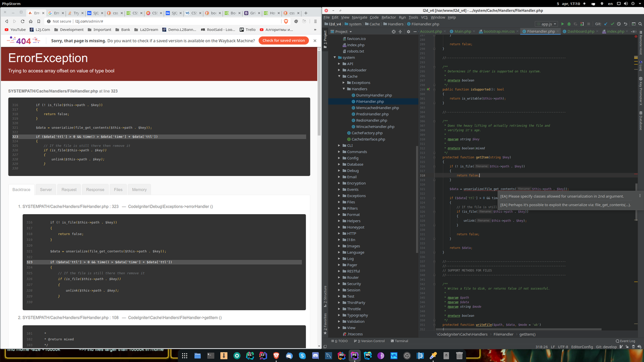644x362 pixels.
Task: Open the Event Log
Action: [x=625, y=341]
